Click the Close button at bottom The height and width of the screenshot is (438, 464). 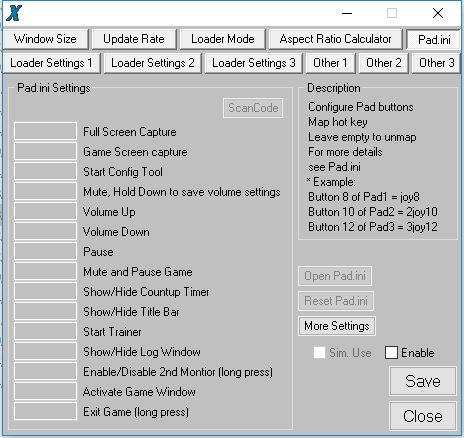pos(423,416)
